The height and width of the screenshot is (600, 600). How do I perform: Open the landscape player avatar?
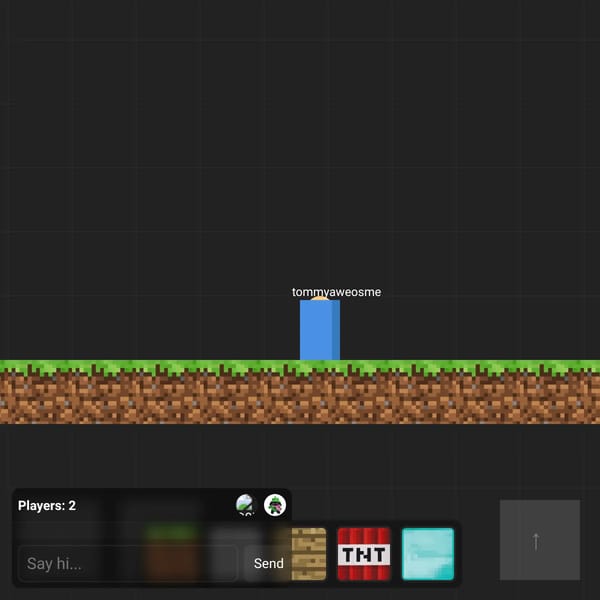[246, 505]
